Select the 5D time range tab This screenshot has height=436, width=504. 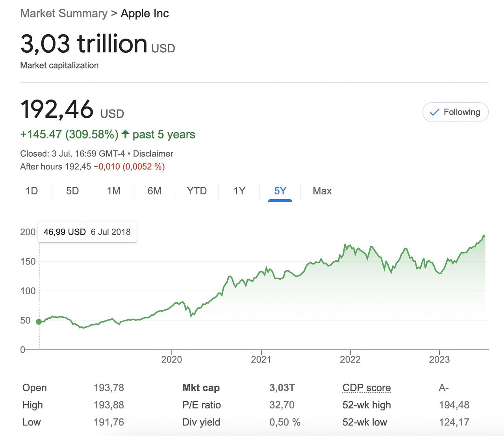click(x=72, y=191)
